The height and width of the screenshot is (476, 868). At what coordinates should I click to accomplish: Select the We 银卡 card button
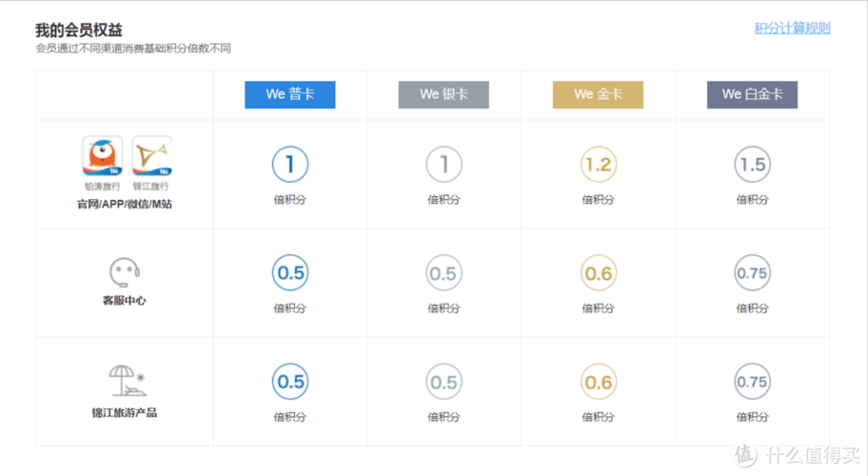pos(444,94)
